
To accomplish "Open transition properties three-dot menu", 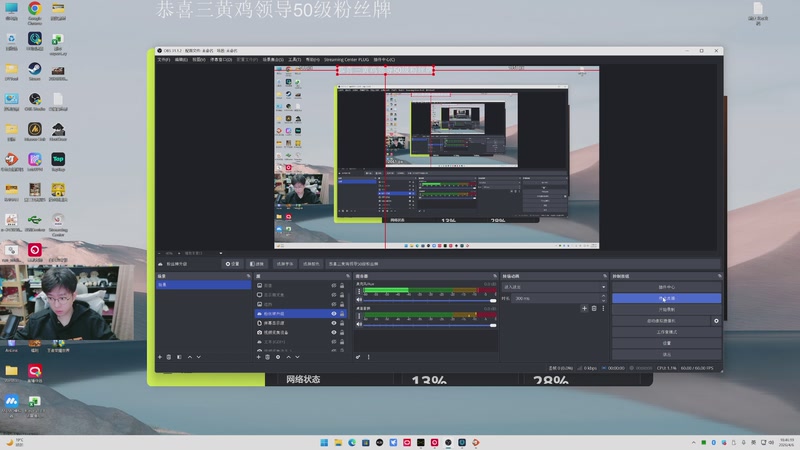I will pyautogui.click(x=603, y=308).
